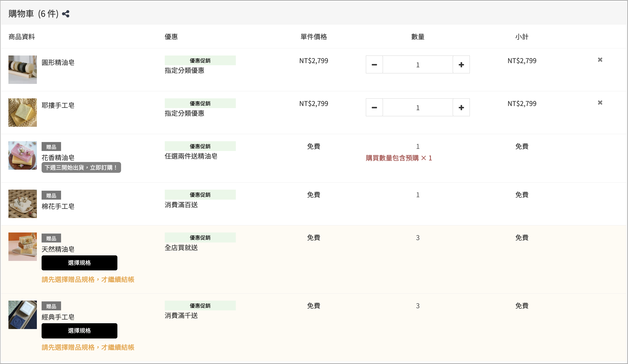Click the 耶摟手工皂 product name
Image resolution: width=628 pixels, height=364 pixels.
click(58, 105)
